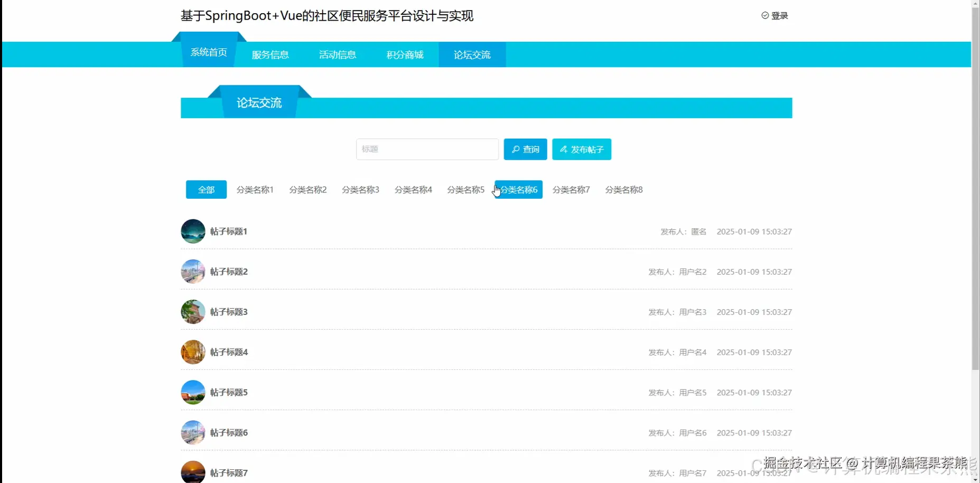Click the author text 发布人：匿名

[x=684, y=231]
